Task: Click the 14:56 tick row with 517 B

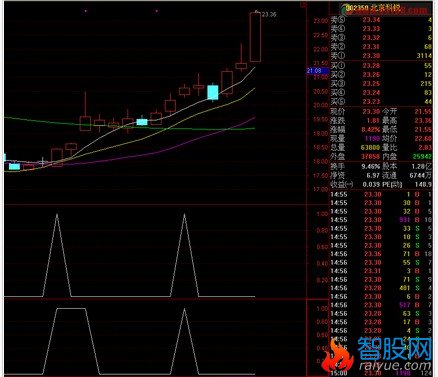Action: (381, 305)
